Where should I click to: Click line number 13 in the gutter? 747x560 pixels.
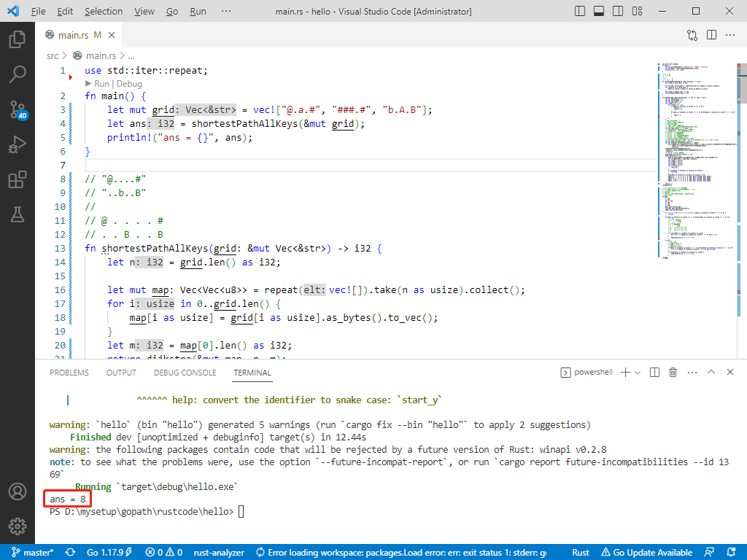tap(60, 249)
